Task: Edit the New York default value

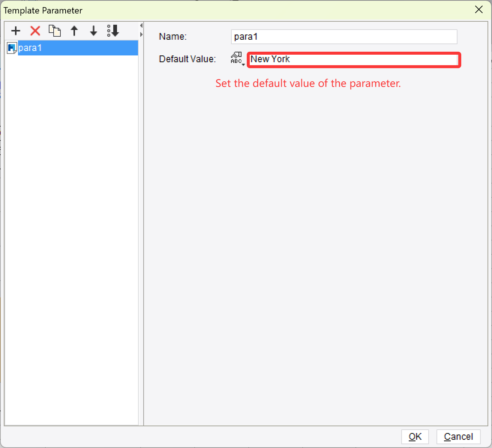Action: 353,59
